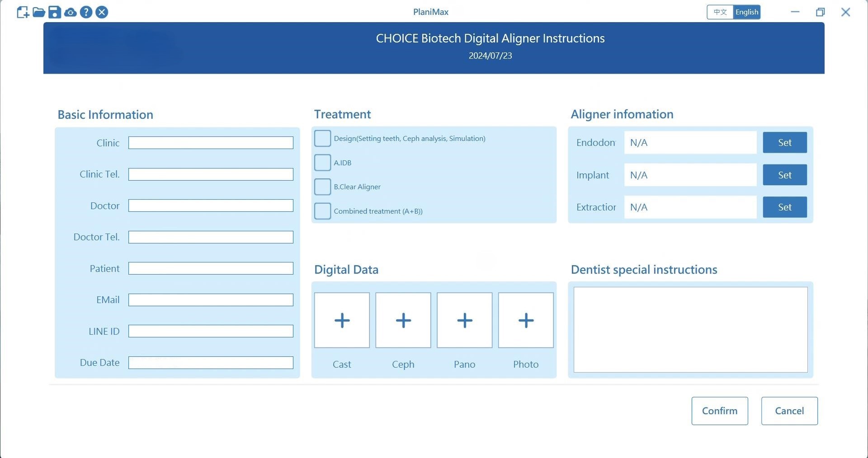Click into the Clinic Tel. field
The width and height of the screenshot is (868, 458).
click(211, 174)
